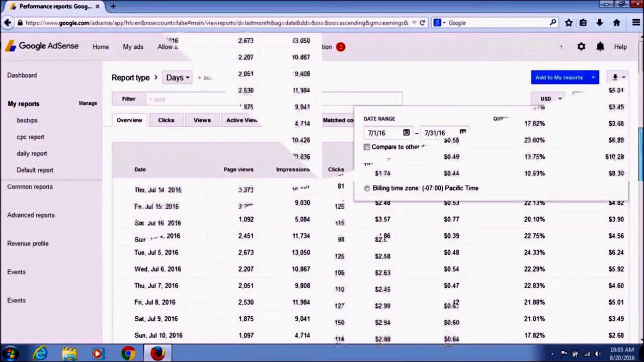Click the network signal tray icon
The height and width of the screenshot is (362, 644).
(587, 353)
